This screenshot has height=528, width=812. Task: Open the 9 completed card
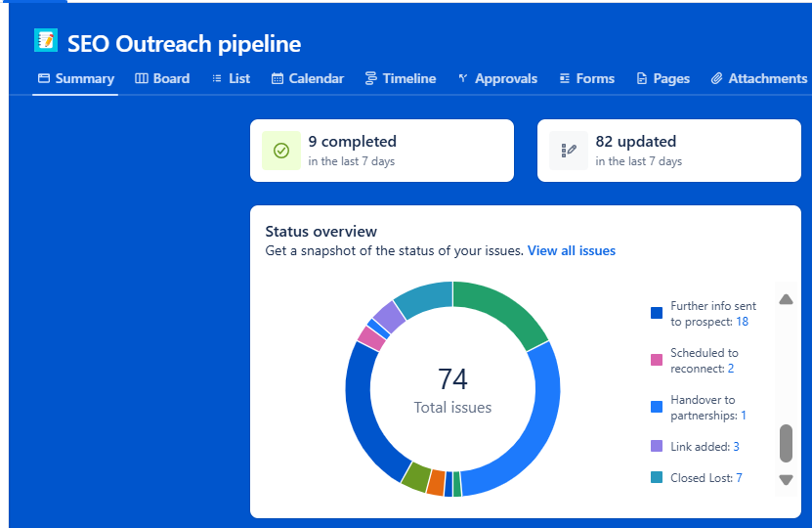click(x=382, y=151)
